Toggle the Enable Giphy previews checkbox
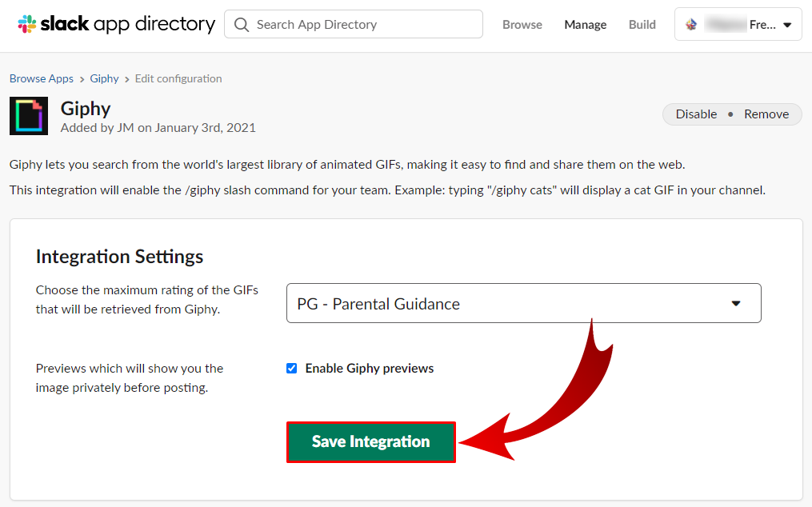This screenshot has width=812, height=507. 291,369
